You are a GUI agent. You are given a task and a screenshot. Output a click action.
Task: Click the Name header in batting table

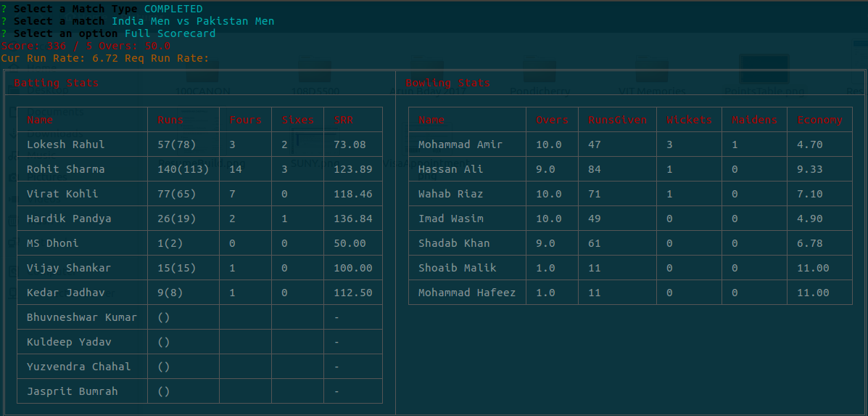click(x=40, y=120)
